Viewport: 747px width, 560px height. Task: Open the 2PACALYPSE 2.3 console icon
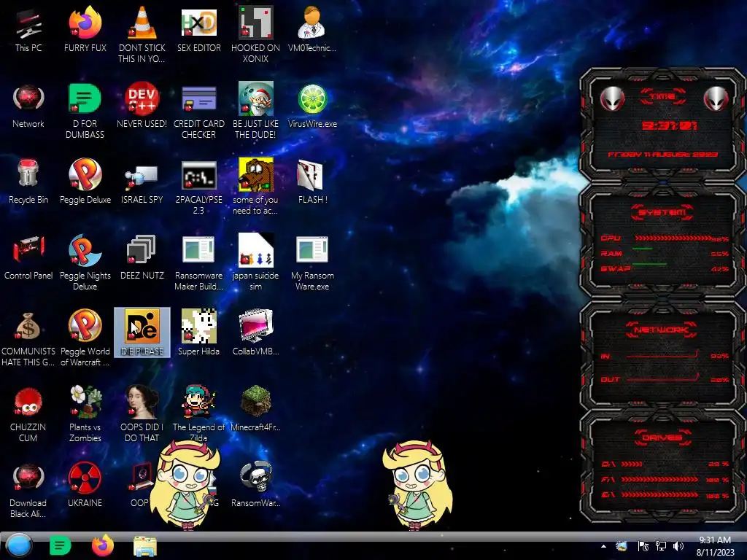(198, 175)
